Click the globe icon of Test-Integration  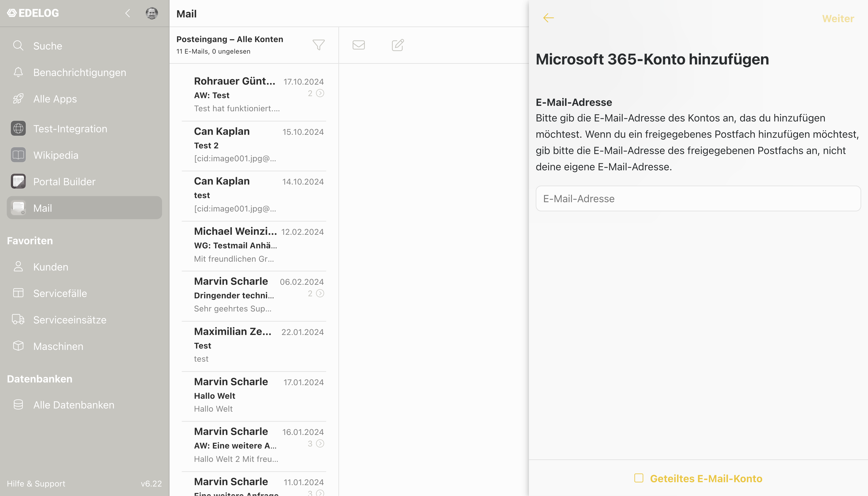coord(18,128)
